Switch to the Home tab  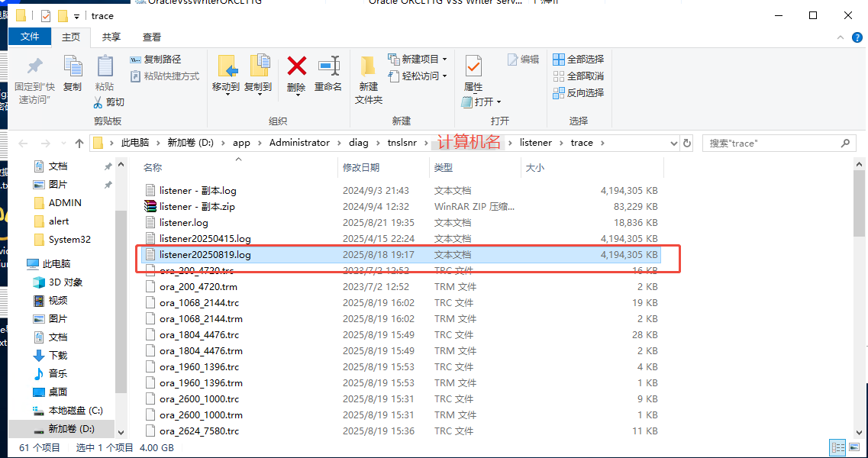click(71, 37)
